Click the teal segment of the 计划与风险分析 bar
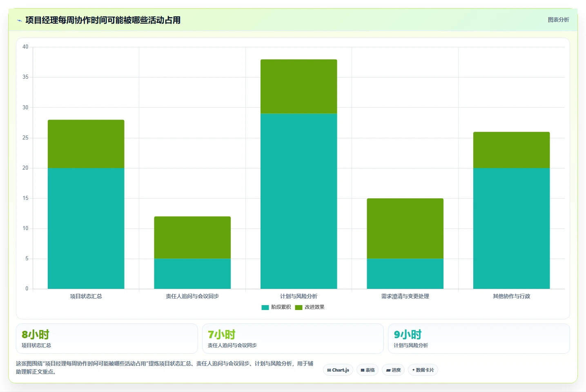Image resolution: width=586 pixels, height=392 pixels. pos(299,201)
